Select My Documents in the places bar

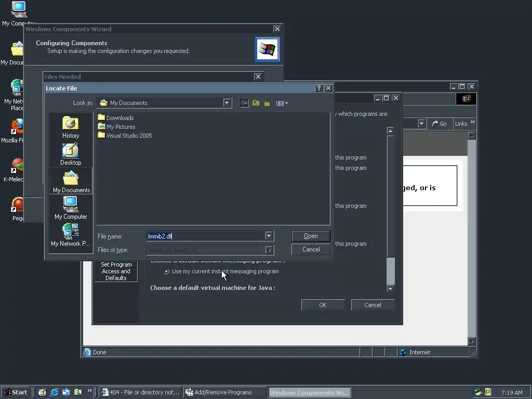[x=71, y=181]
